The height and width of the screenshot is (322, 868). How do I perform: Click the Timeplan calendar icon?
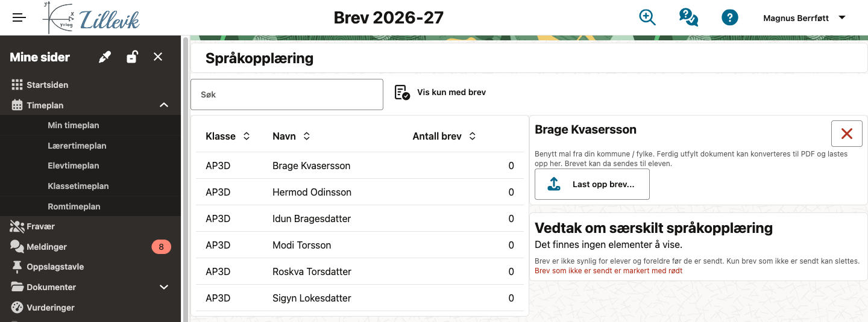(x=17, y=105)
